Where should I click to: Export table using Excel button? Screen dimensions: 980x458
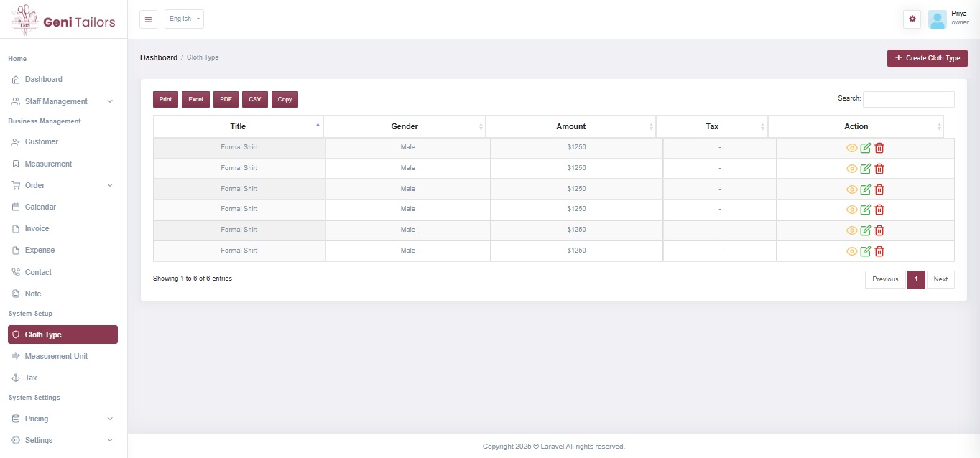(x=195, y=100)
